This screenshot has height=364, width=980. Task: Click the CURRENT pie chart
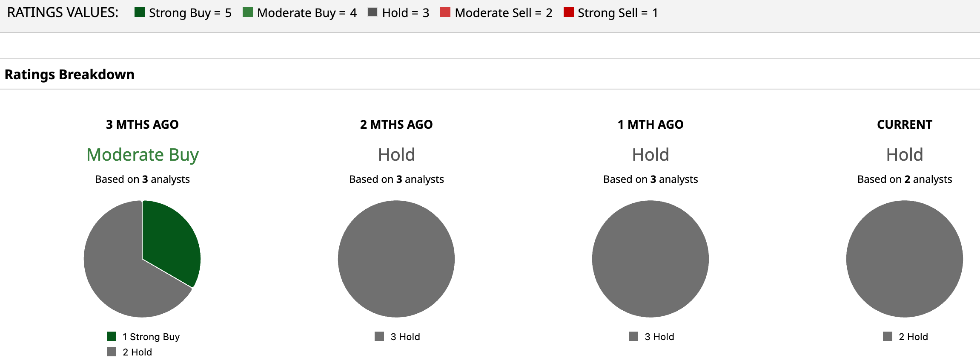(905, 259)
